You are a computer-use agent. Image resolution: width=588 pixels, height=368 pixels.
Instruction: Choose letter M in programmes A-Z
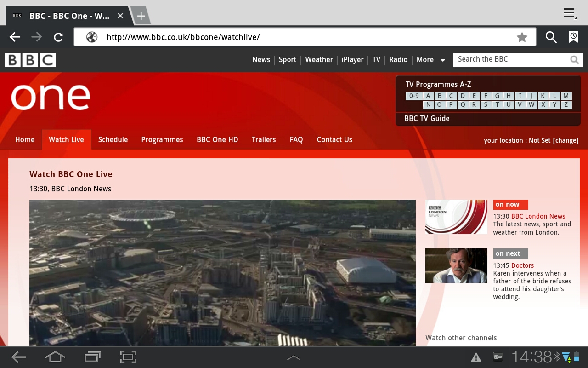coord(566,96)
